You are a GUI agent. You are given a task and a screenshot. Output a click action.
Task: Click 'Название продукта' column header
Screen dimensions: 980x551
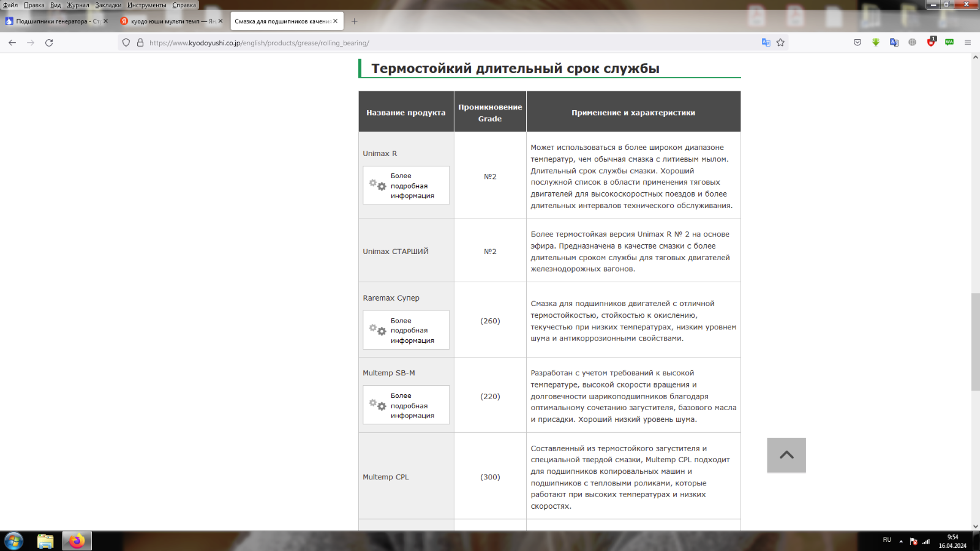406,113
